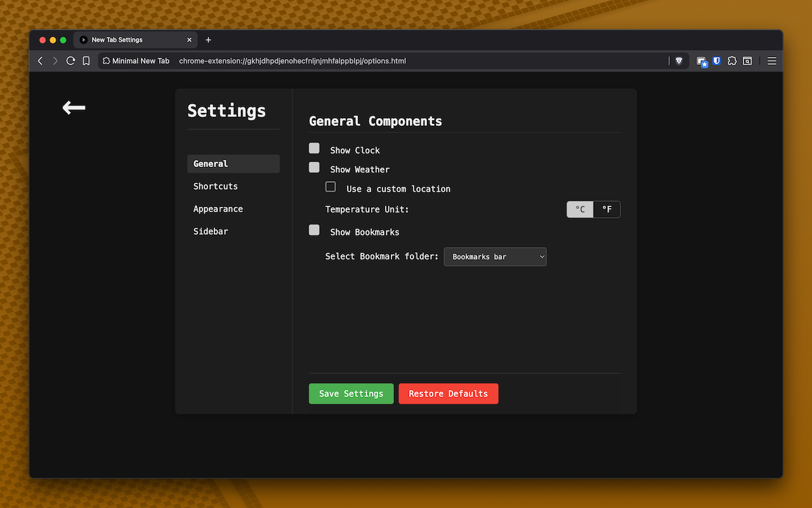Tick the Show Bookmarks checkbox
Image resolution: width=812 pixels, height=508 pixels.
pyautogui.click(x=314, y=230)
